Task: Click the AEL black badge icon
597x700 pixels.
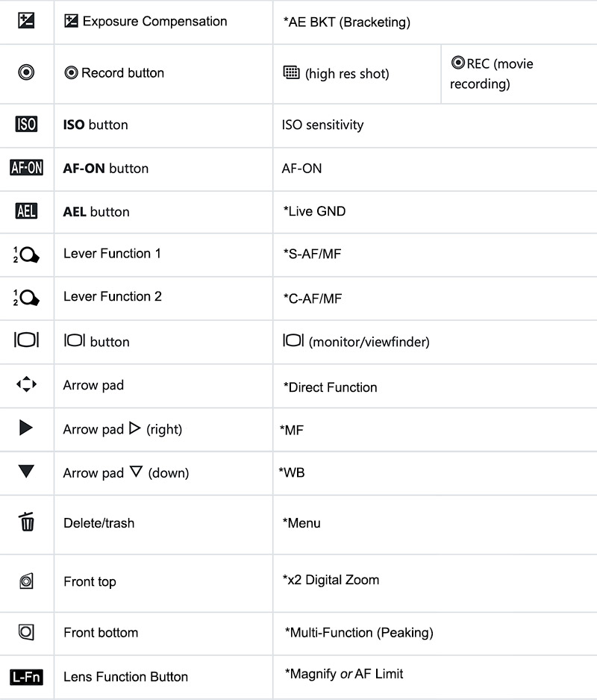Action: click(x=26, y=211)
